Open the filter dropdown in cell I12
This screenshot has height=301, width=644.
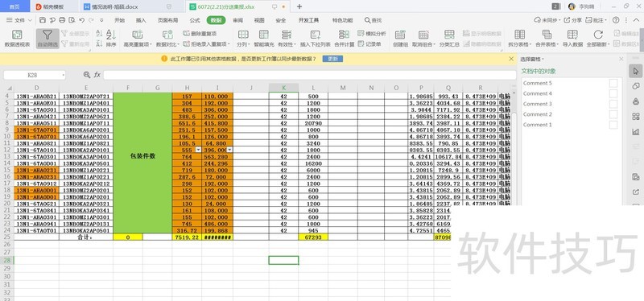coord(229,150)
